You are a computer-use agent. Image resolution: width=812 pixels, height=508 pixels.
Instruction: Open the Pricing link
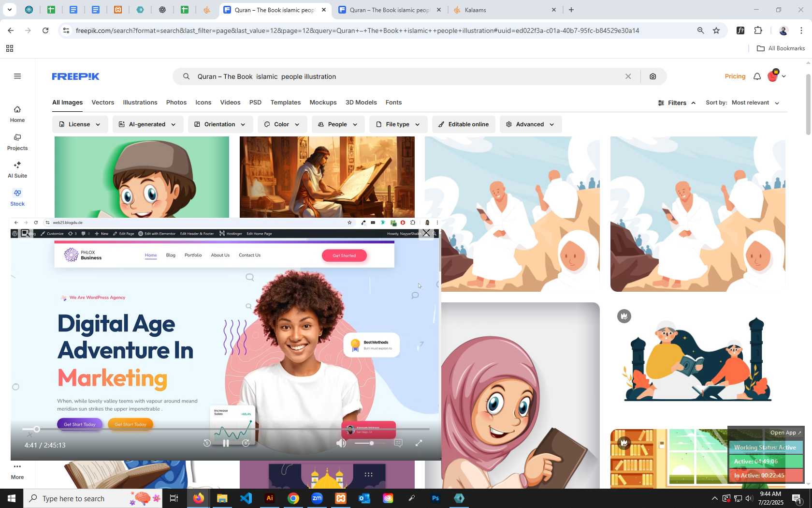[x=735, y=76]
